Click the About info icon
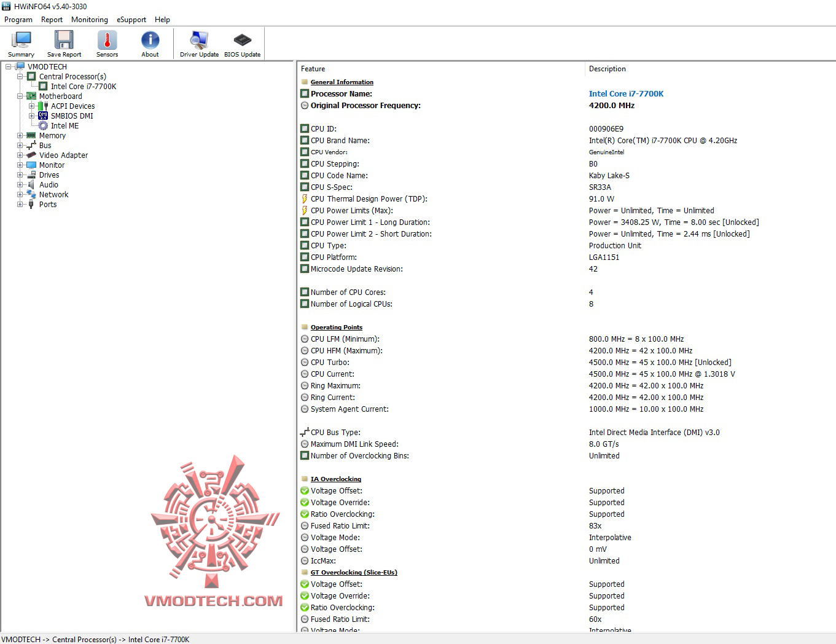The image size is (836, 644). pyautogui.click(x=150, y=40)
